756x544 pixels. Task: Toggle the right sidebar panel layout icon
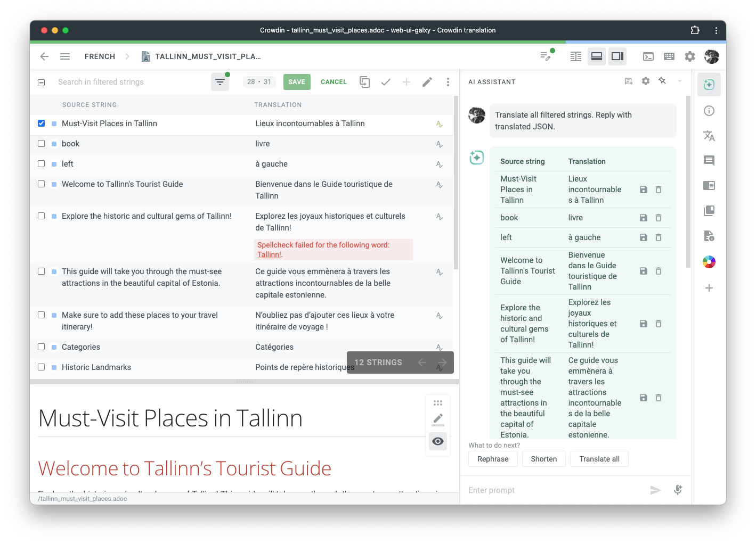[617, 56]
